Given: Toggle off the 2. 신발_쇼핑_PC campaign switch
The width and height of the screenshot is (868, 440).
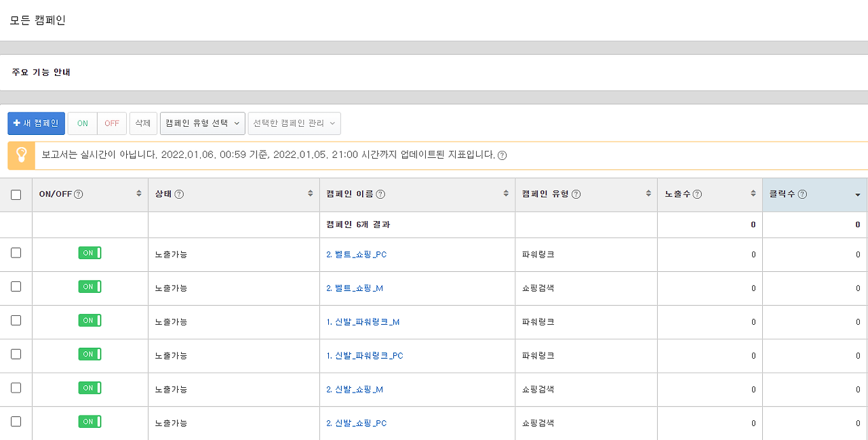Looking at the screenshot, I should pos(90,422).
